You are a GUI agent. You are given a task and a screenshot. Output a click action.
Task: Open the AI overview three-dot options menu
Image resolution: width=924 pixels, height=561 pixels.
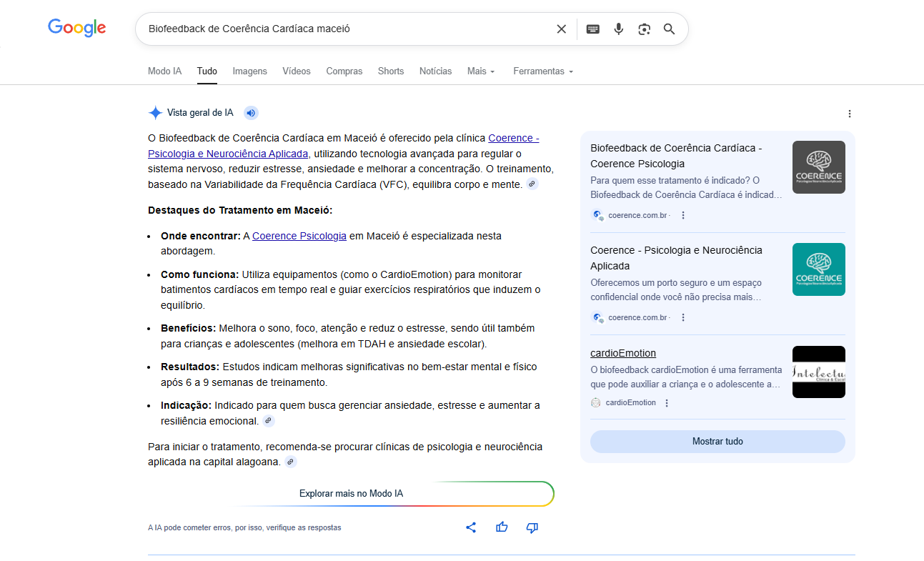click(x=850, y=114)
